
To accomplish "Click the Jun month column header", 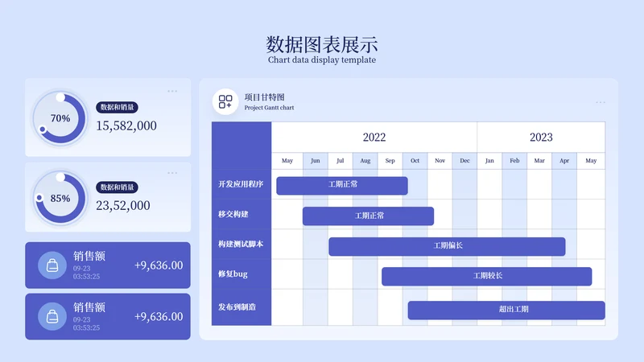I will tap(316, 160).
